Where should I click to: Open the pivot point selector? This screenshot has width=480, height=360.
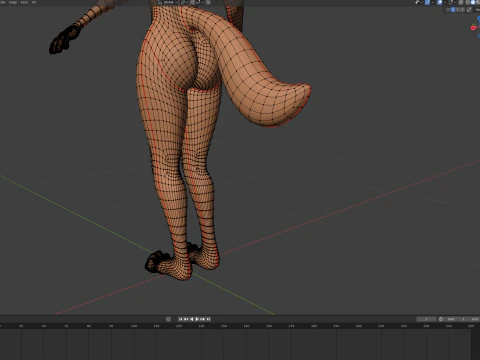pyautogui.click(x=184, y=2)
